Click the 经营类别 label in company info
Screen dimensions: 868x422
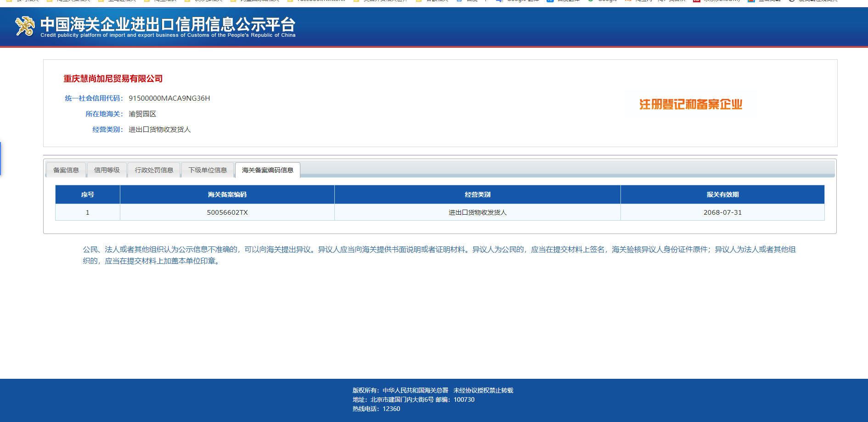coord(107,130)
